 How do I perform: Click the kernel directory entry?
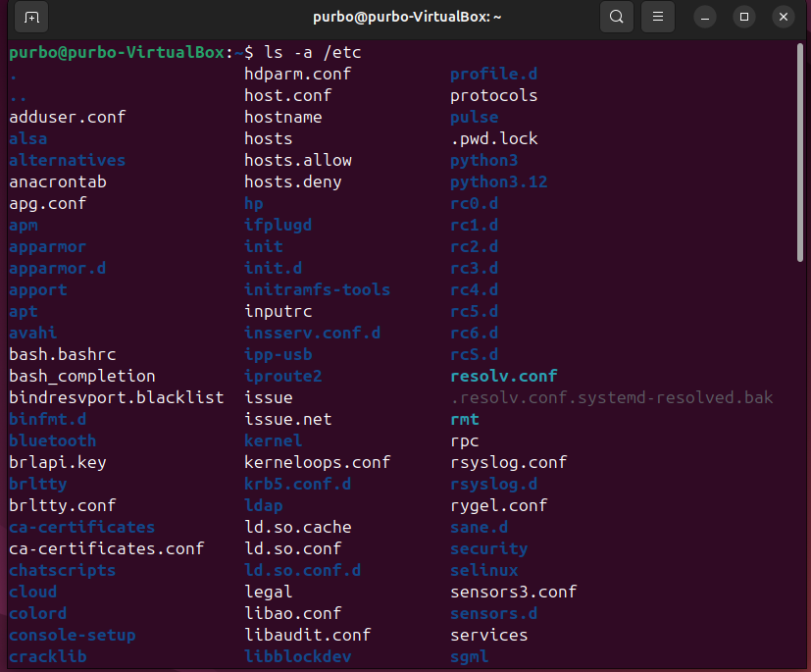[x=273, y=440]
